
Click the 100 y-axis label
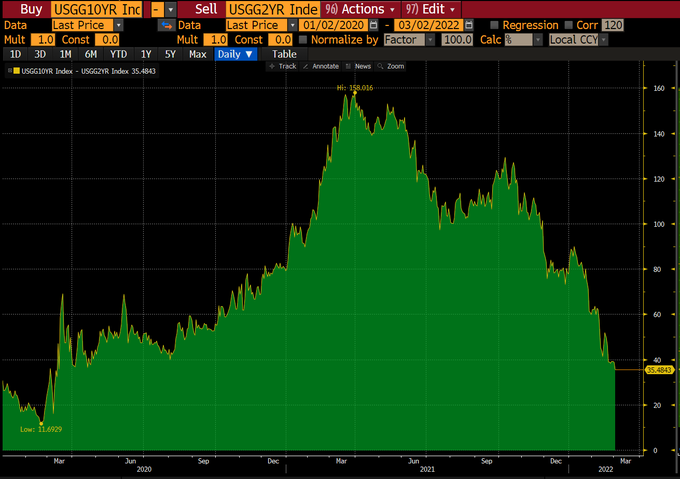pyautogui.click(x=658, y=224)
